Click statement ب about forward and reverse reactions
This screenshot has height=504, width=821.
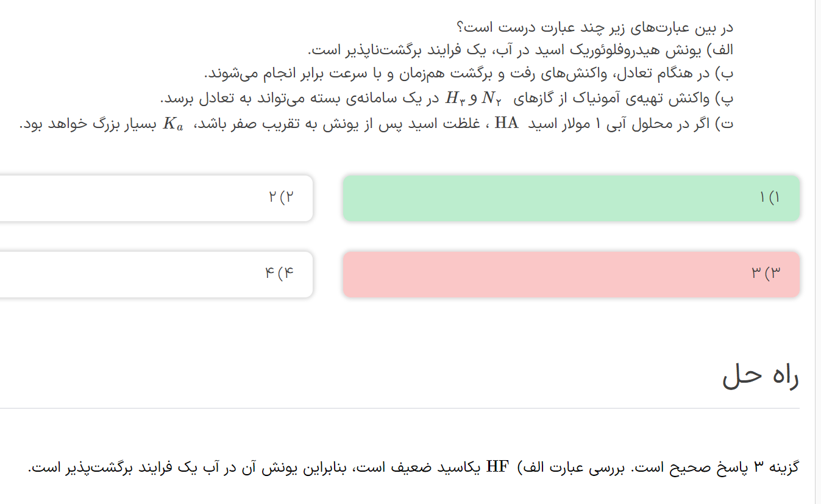(469, 74)
